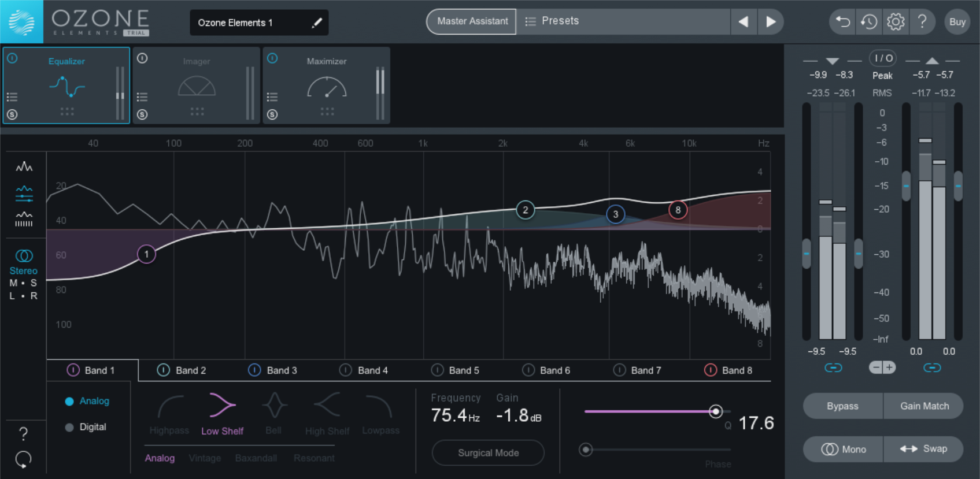Click the reset circular arrow icon
The height and width of the screenshot is (479, 980).
tap(23, 460)
